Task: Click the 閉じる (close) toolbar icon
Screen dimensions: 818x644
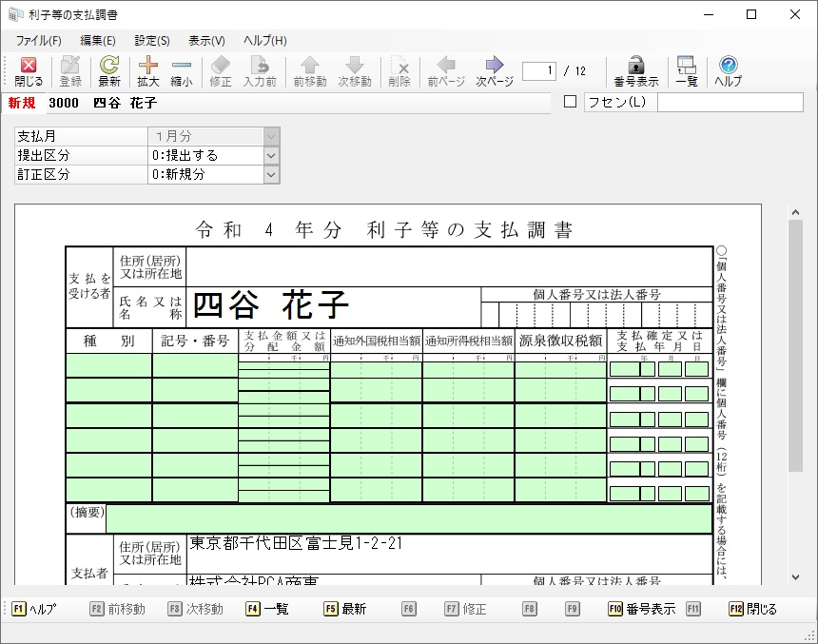Action: coord(28,71)
